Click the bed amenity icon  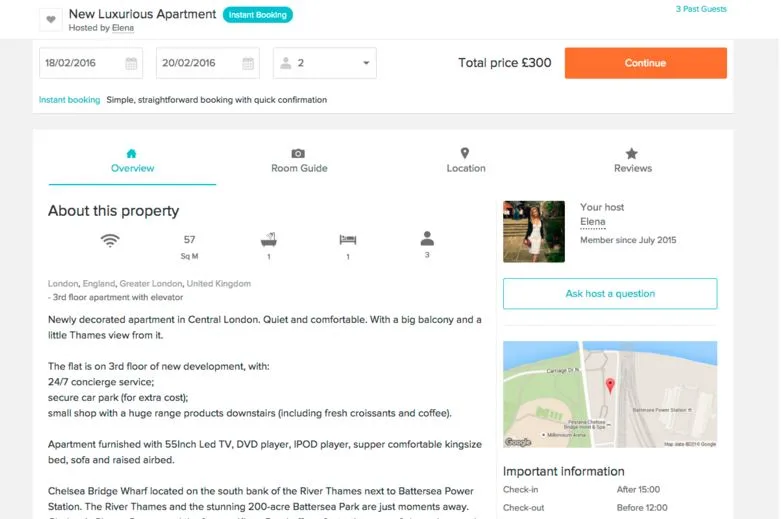348,240
